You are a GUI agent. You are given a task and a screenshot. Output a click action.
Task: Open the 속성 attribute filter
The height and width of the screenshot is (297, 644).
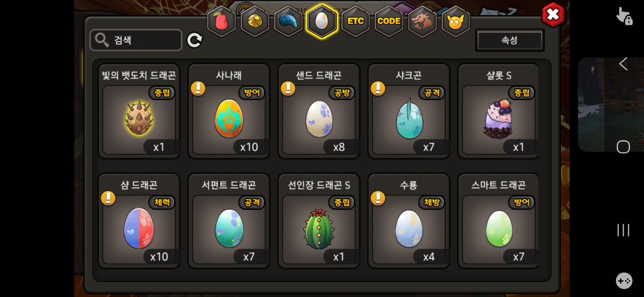(510, 40)
